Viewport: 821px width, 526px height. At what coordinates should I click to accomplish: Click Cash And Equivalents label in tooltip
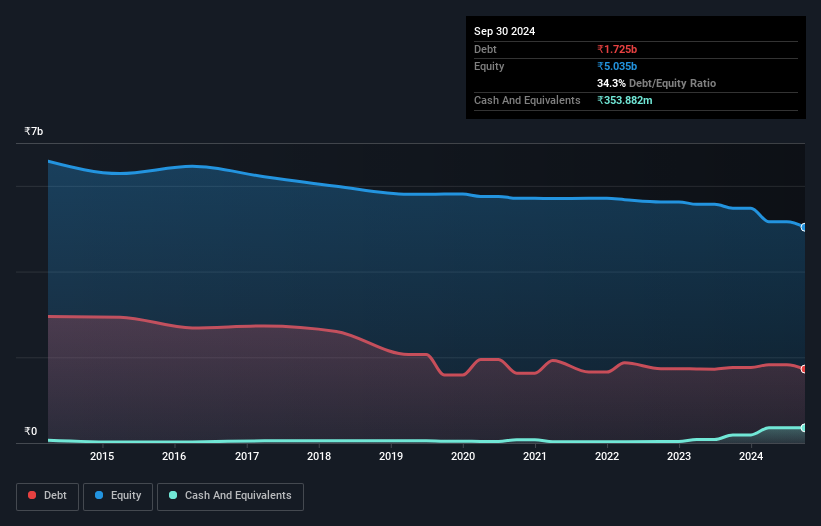(x=527, y=100)
